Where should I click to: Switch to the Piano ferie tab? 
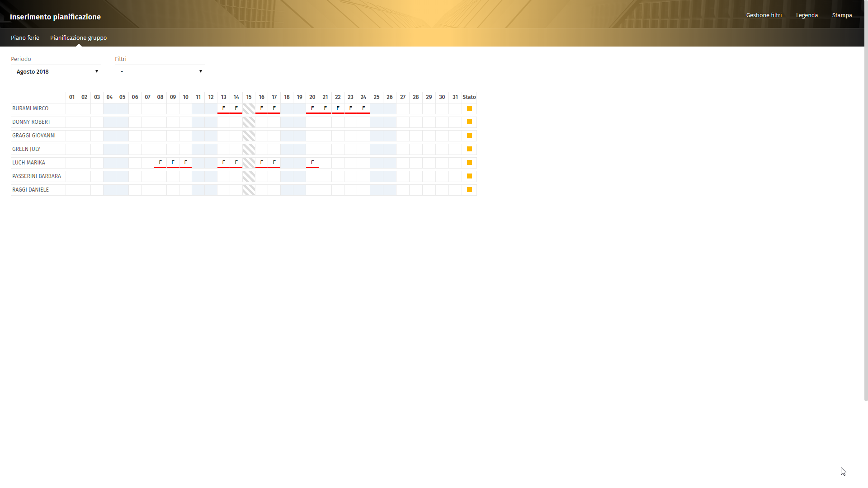coord(25,38)
